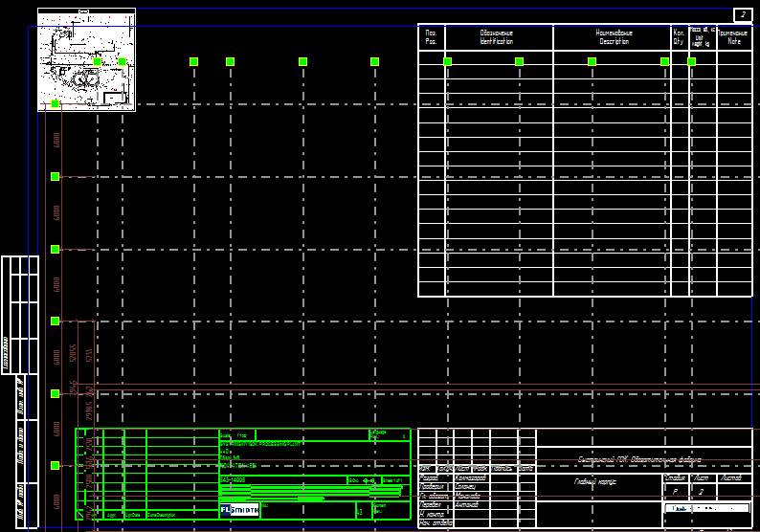Click the Qty column header
Image resolution: width=760 pixels, height=532 pixels.
click(679, 37)
